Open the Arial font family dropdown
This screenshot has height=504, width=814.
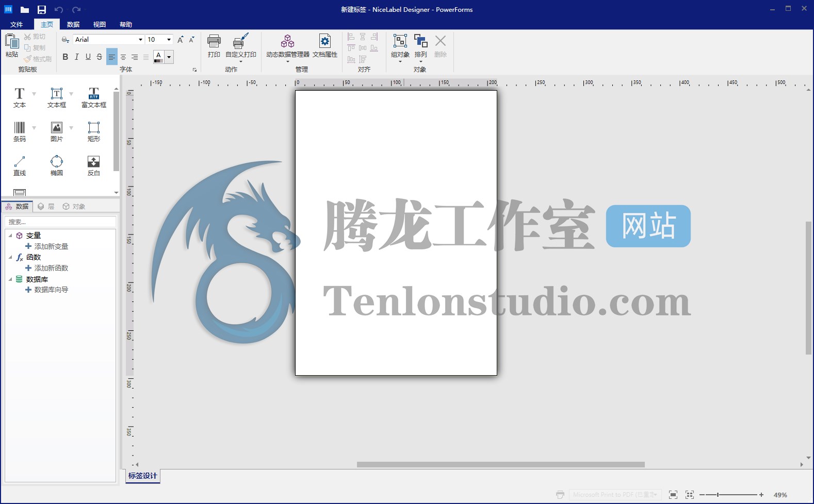[x=140, y=40]
